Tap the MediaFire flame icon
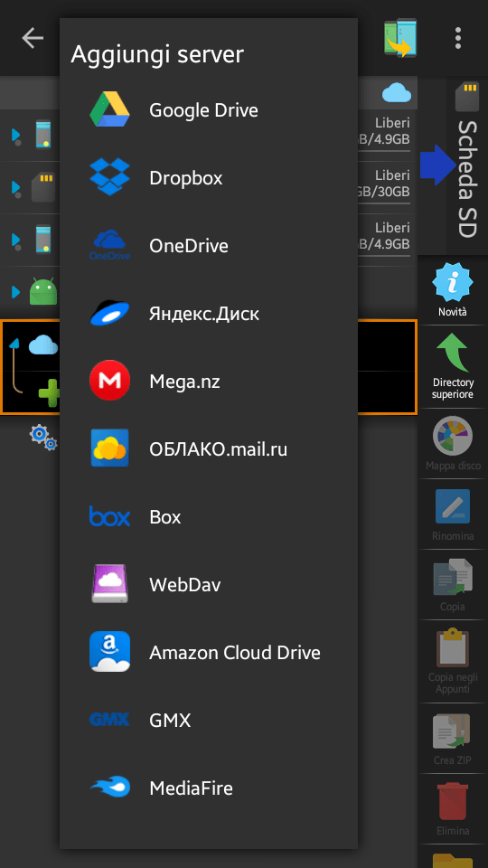 click(x=109, y=788)
